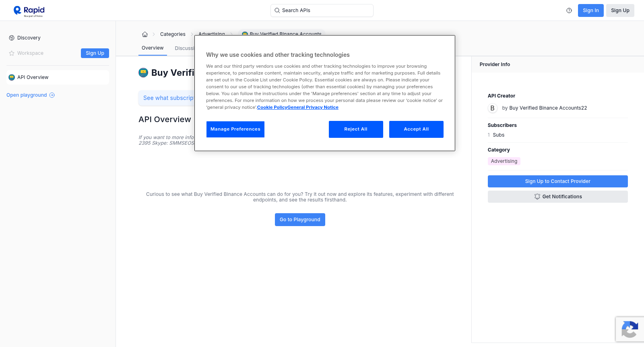Click the API creator avatar B
644x347 pixels.
(492, 108)
